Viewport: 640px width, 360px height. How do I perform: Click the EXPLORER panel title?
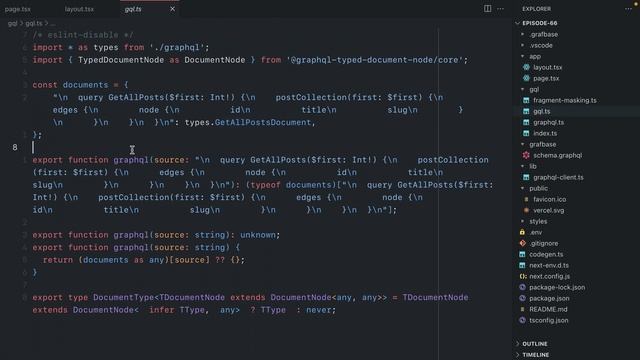(536, 9)
